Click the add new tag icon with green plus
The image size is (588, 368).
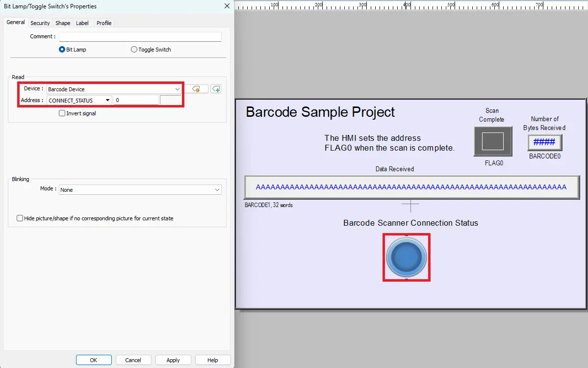pyautogui.click(x=216, y=89)
